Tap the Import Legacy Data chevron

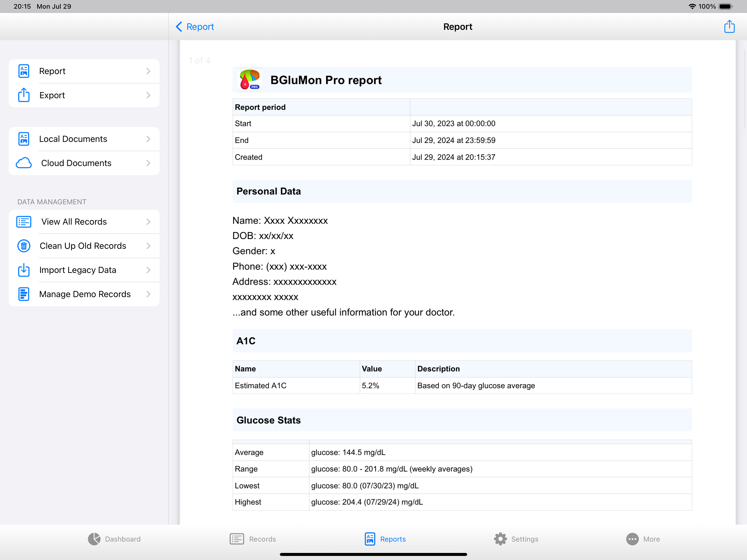[x=148, y=270]
